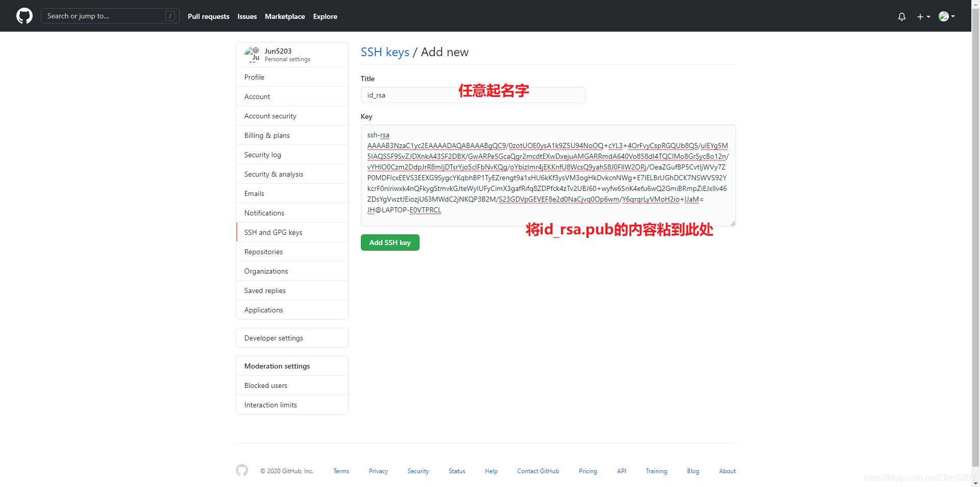Open the Blog footer link
Image resolution: width=980 pixels, height=487 pixels.
tap(693, 471)
